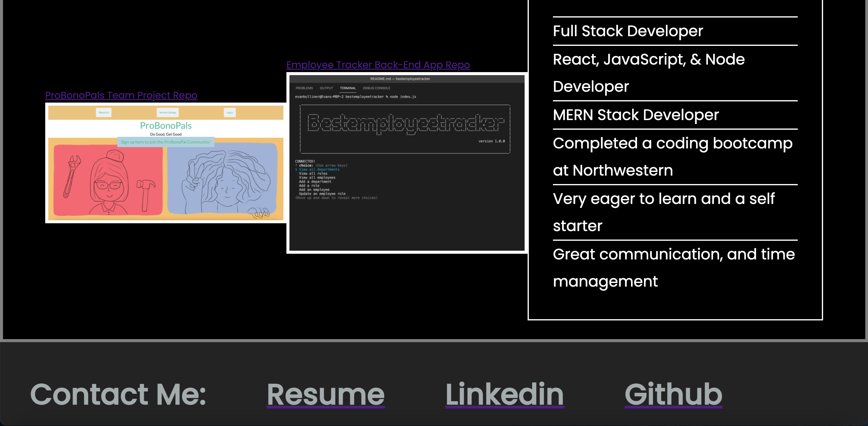Select the OUTPUT tab in terminal screenshot

tap(326, 88)
